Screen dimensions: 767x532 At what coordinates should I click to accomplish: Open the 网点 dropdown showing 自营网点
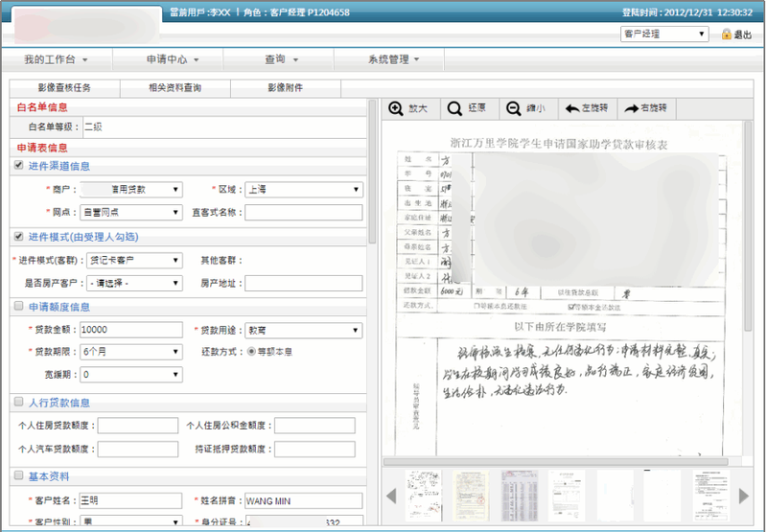coord(131,212)
